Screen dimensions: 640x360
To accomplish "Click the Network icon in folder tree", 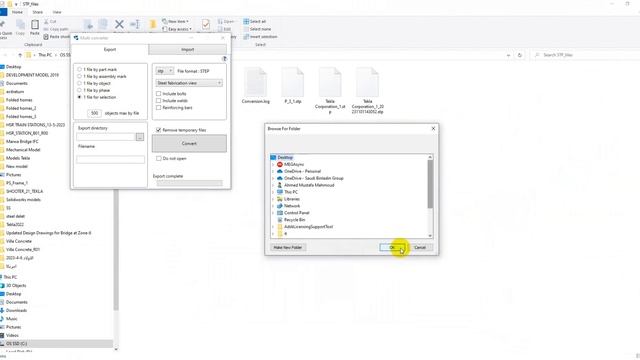I will click(x=280, y=206).
